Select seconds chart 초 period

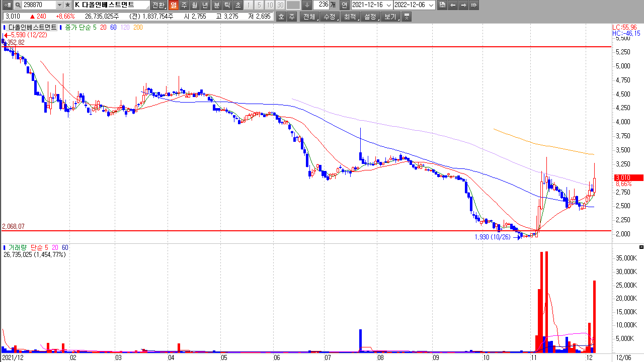coord(237,5)
